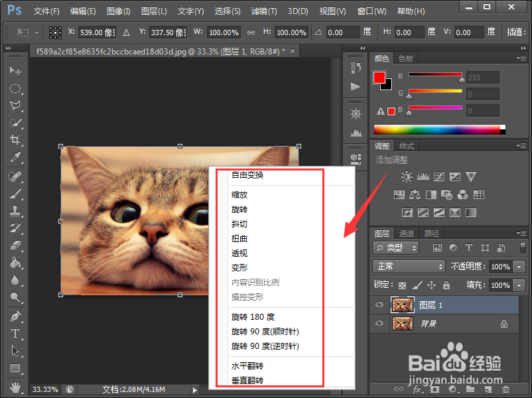Add a Curves adjustment
Image resolution: width=532 pixels, height=398 pixels.
tap(440, 176)
